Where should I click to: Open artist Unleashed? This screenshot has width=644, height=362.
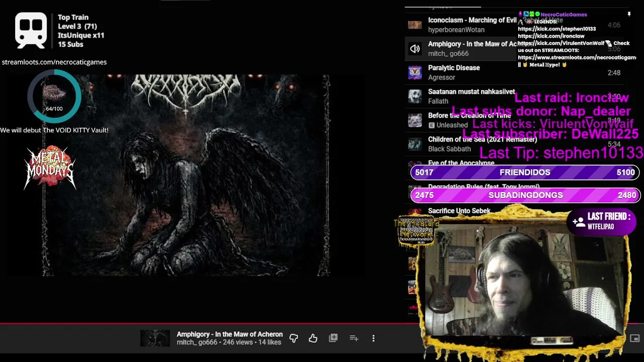452,125
